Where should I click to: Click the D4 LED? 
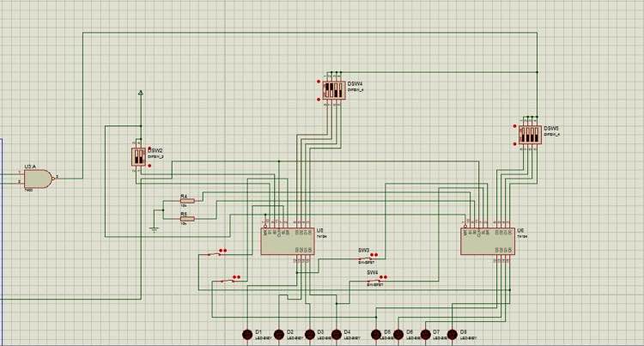337,335
